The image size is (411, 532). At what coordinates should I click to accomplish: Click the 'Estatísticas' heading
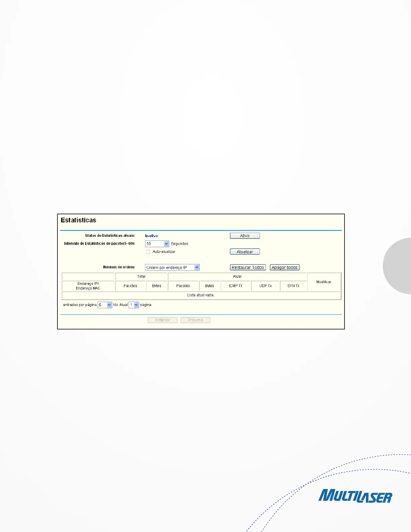tap(79, 220)
